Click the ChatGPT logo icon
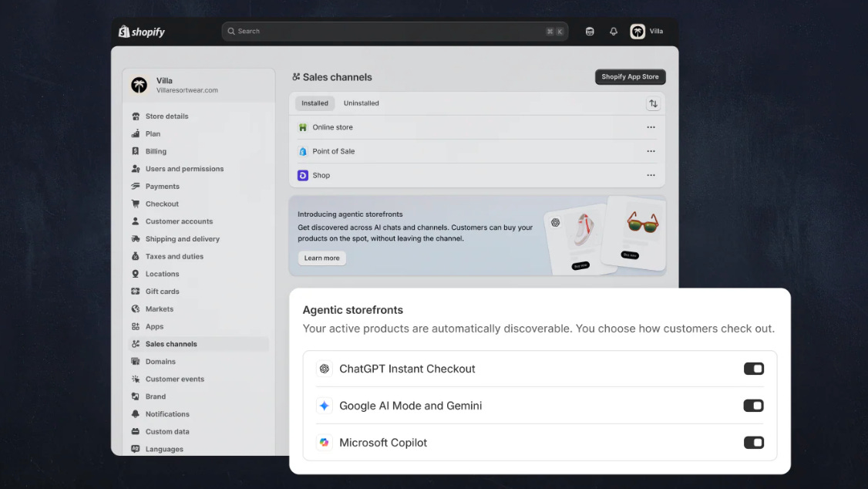Image resolution: width=868 pixels, height=489 pixels. pos(325,369)
